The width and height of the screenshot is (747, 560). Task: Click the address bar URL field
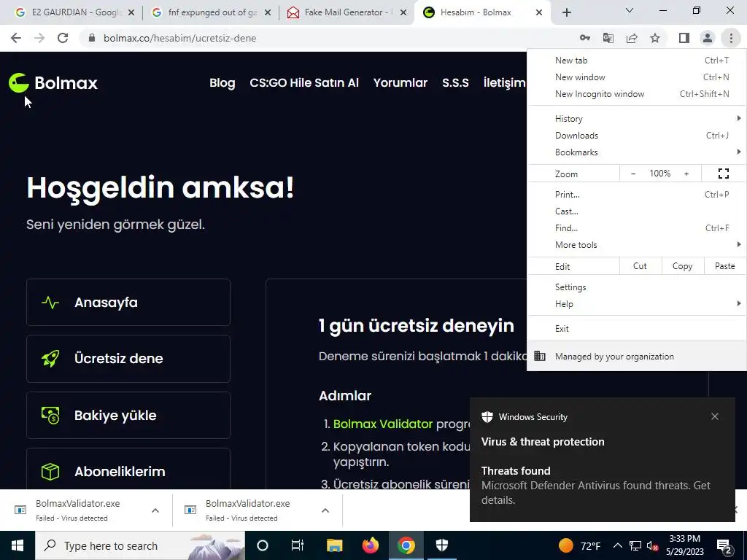tap(329, 38)
